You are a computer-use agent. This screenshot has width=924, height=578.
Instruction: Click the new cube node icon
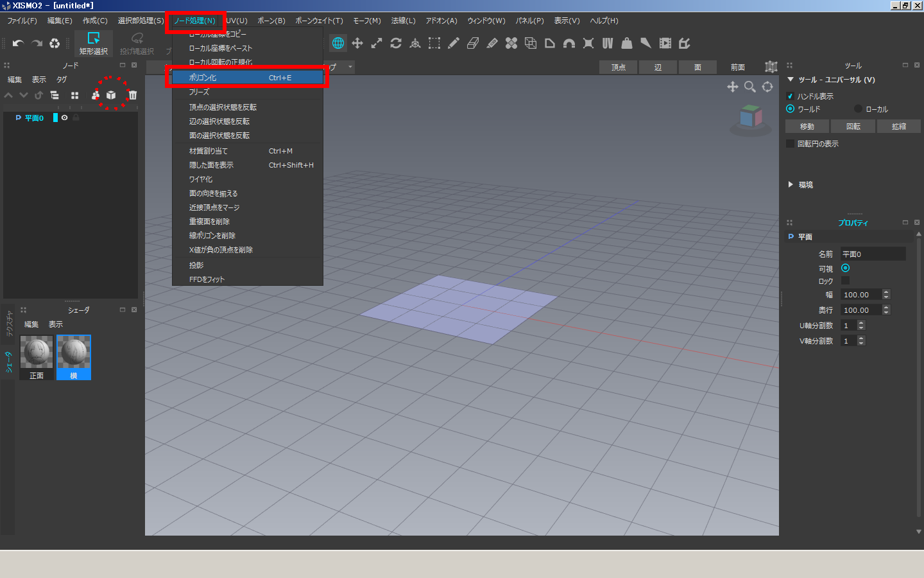pyautogui.click(x=111, y=95)
